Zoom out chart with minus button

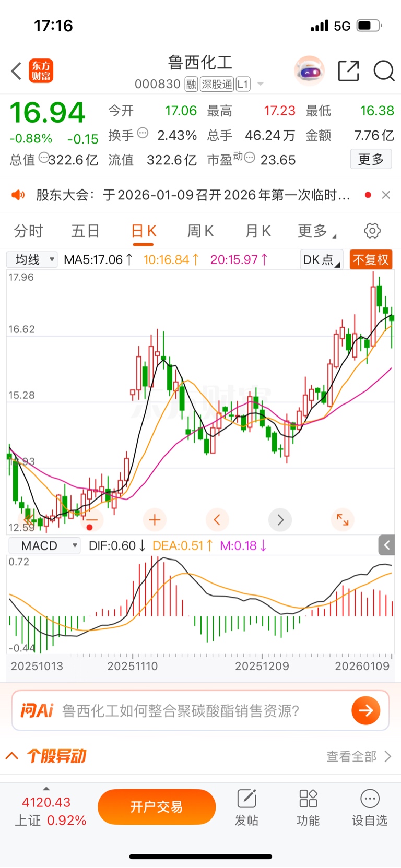pyautogui.click(x=91, y=520)
